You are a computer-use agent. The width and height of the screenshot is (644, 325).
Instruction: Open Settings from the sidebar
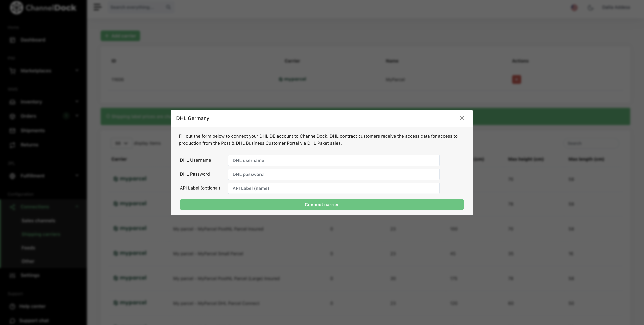(x=30, y=275)
